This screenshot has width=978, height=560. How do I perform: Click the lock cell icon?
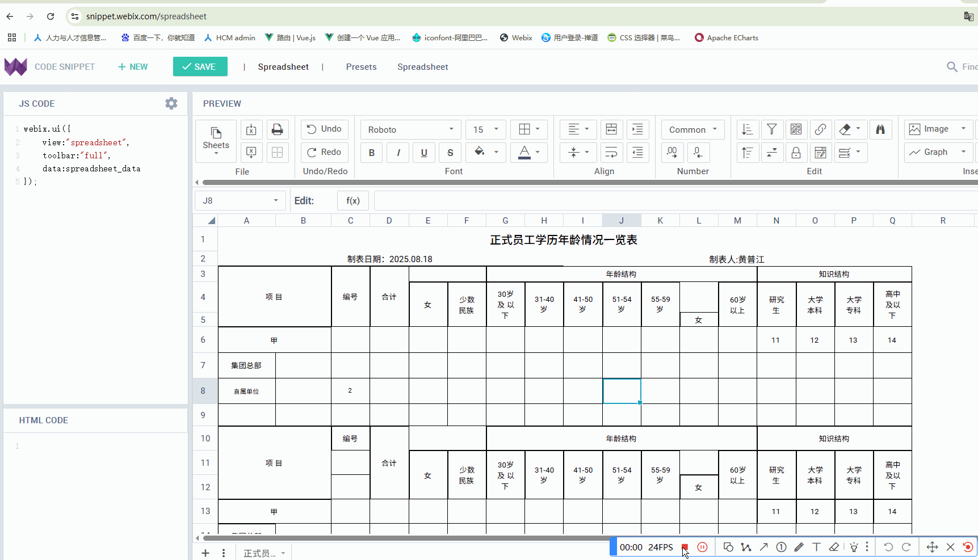pos(796,152)
